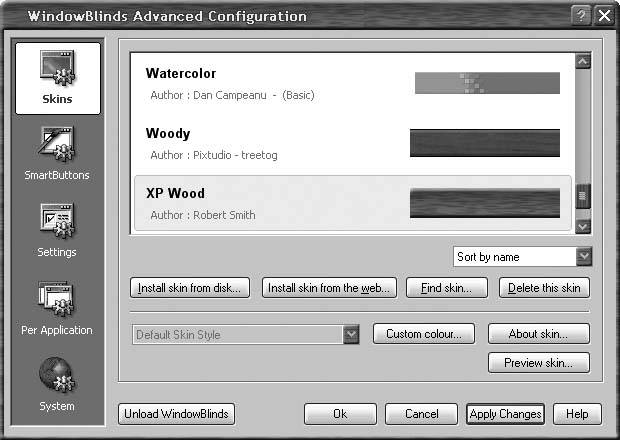Click the Watercolor skin preview thumbnail
The image size is (620, 440).
coord(487,83)
